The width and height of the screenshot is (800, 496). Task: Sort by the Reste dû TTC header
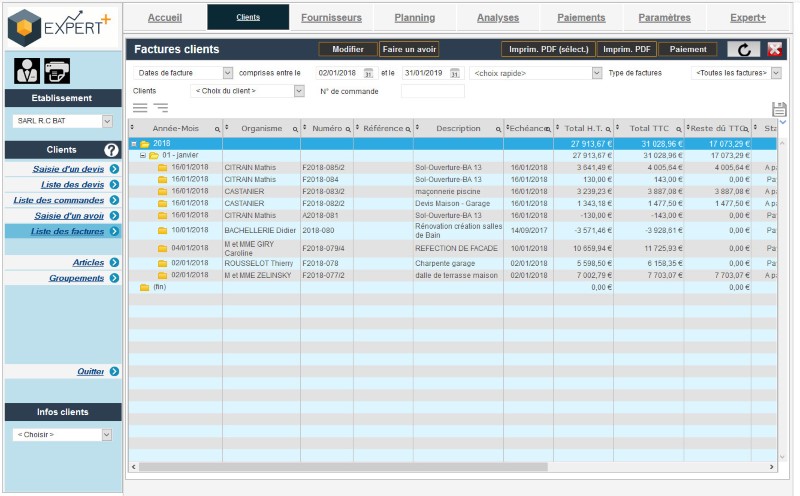tap(716, 129)
